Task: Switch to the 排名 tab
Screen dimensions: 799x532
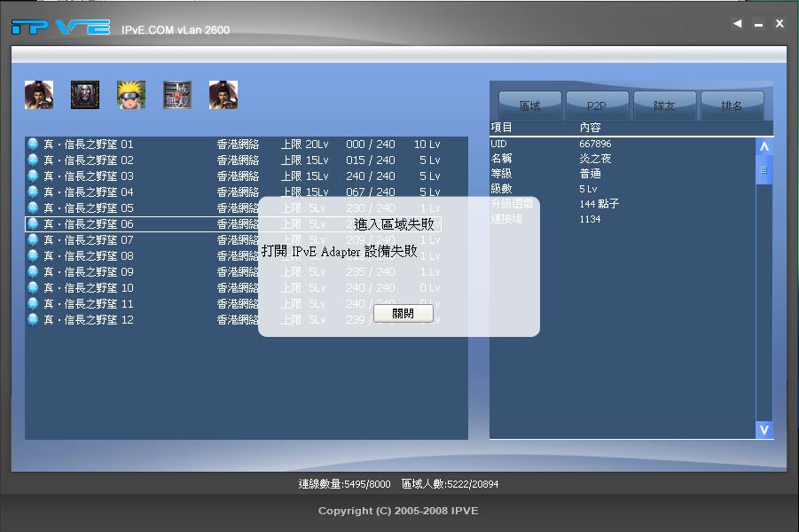Action: 732,106
